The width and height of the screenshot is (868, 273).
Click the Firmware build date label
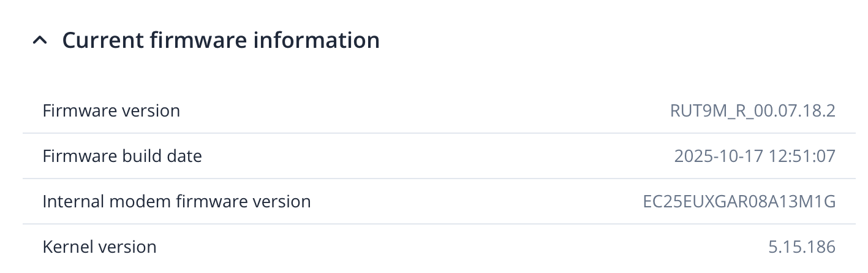[122, 156]
